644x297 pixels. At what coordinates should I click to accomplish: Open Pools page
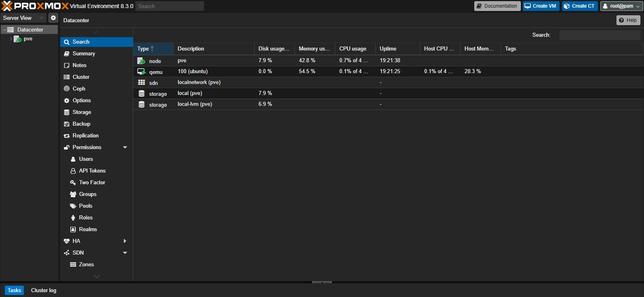click(97, 206)
